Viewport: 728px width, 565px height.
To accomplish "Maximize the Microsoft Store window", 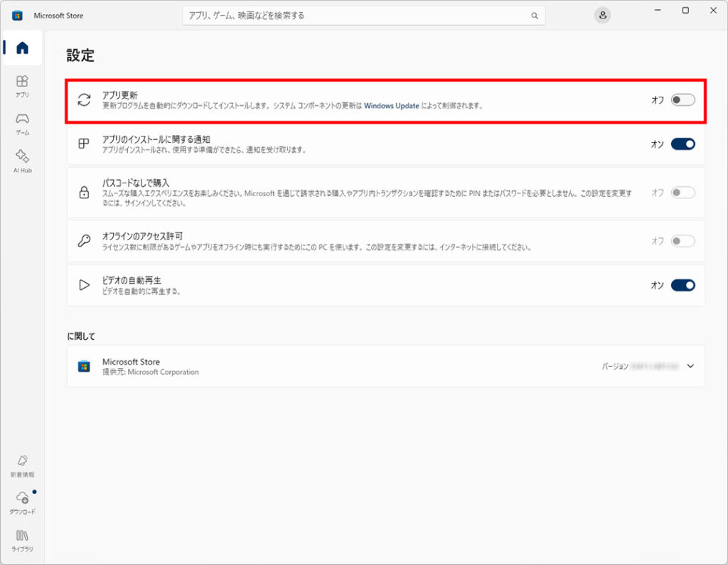I will (x=685, y=11).
